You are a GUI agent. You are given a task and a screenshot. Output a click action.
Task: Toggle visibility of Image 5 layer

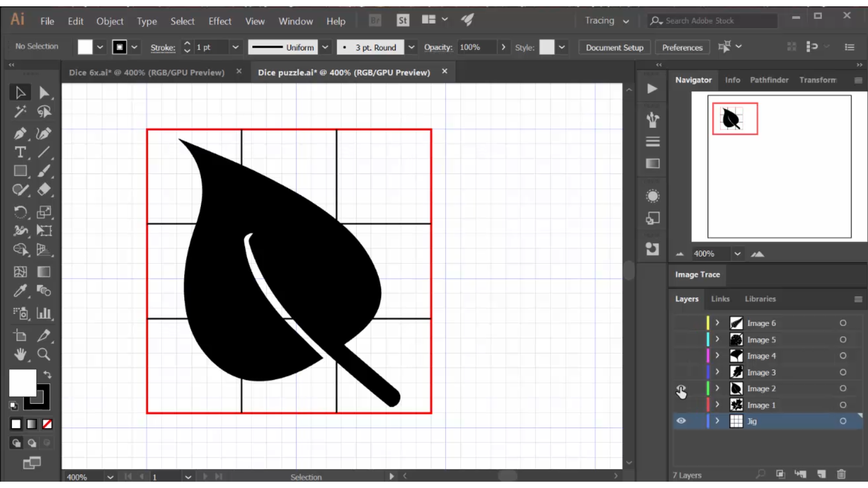(x=681, y=339)
